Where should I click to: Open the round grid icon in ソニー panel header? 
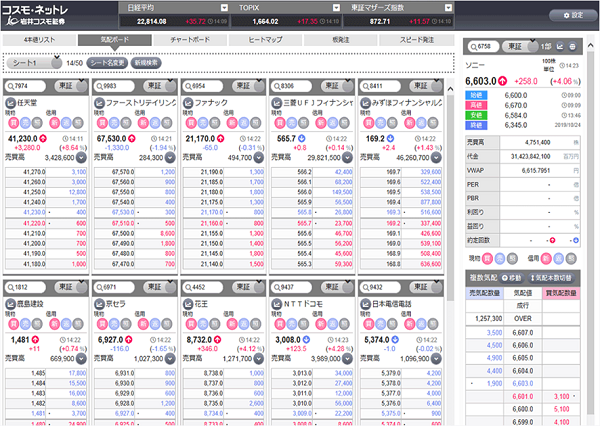[572, 46]
